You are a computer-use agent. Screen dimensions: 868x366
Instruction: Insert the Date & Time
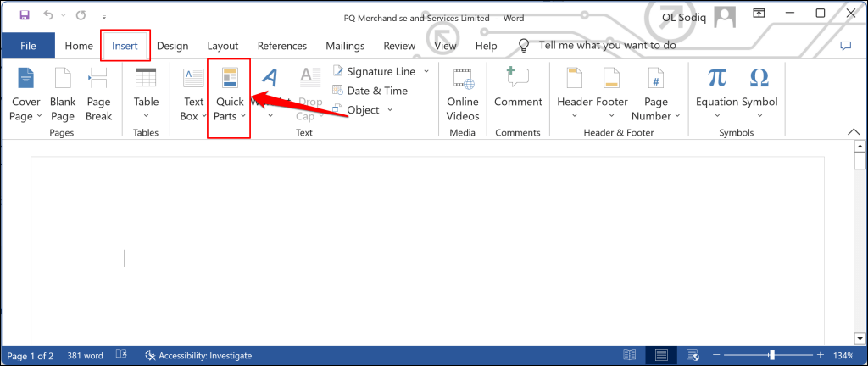[370, 91]
